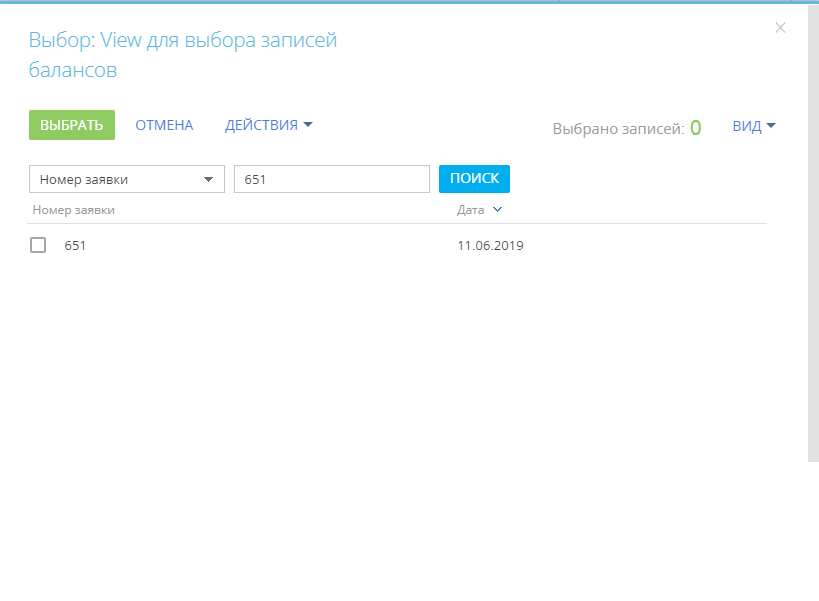Open the Номер заявки filter column dropdown
The image size is (819, 601).
(x=127, y=179)
